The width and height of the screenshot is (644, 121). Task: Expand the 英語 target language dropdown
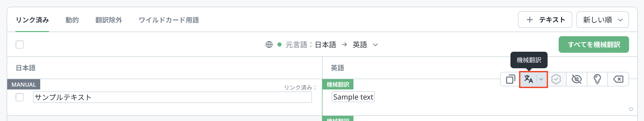(x=375, y=45)
